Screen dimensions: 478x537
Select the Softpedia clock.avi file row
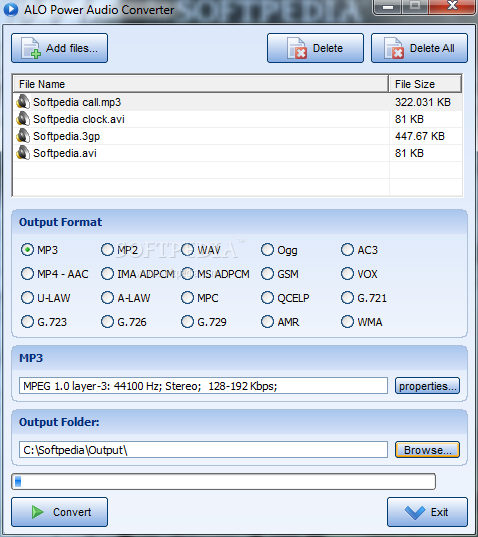coord(238,119)
